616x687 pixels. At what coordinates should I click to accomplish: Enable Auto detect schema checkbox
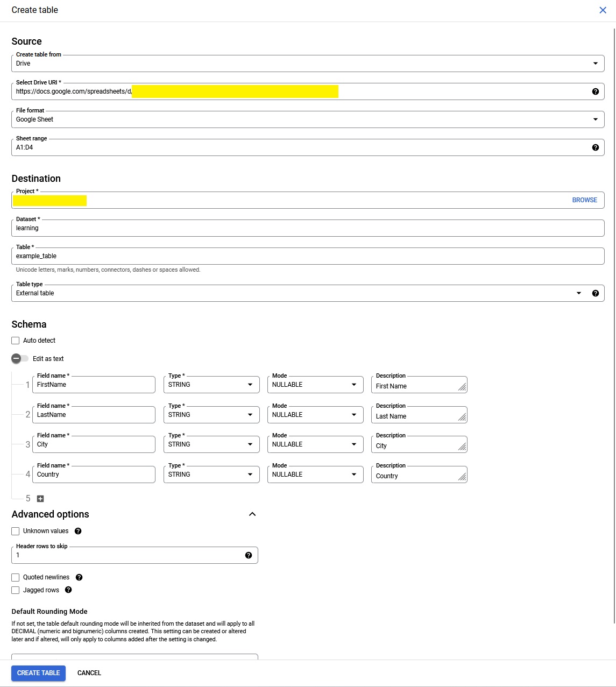click(16, 341)
